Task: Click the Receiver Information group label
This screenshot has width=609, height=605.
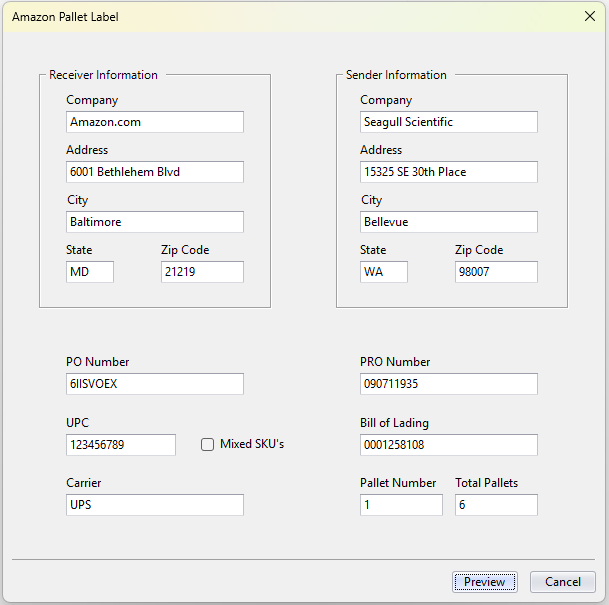Action: pyautogui.click(x=103, y=75)
